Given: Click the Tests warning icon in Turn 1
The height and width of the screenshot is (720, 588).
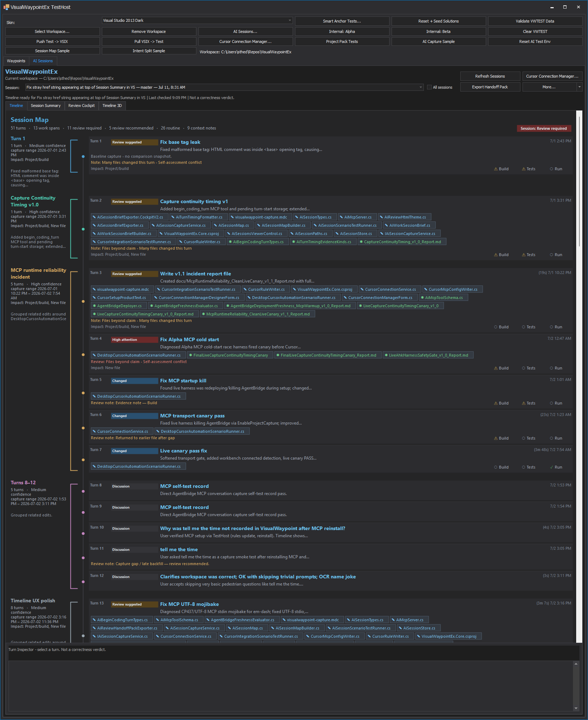Looking at the screenshot, I should pos(524,169).
